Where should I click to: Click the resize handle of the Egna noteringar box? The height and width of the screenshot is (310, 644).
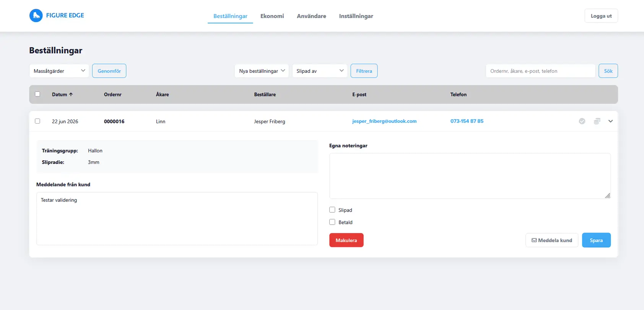[x=607, y=196]
